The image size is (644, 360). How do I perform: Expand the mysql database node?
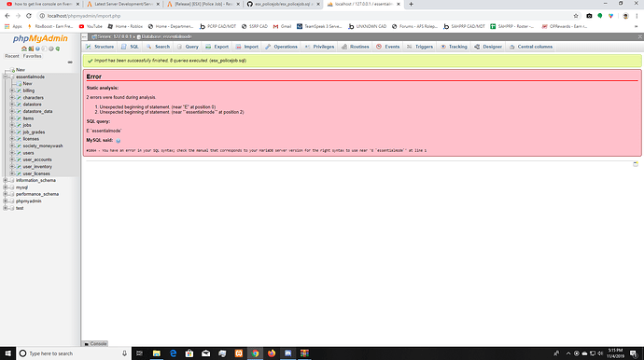pyautogui.click(x=6, y=187)
